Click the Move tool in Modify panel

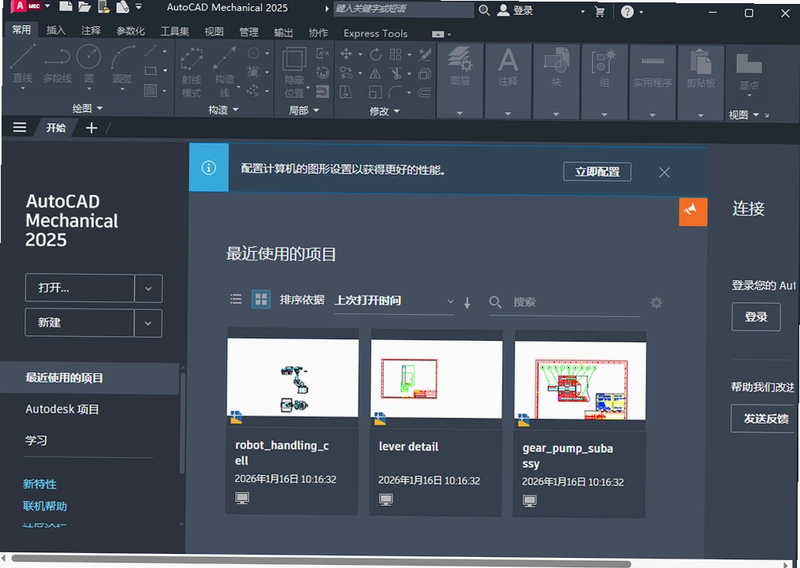(x=346, y=54)
